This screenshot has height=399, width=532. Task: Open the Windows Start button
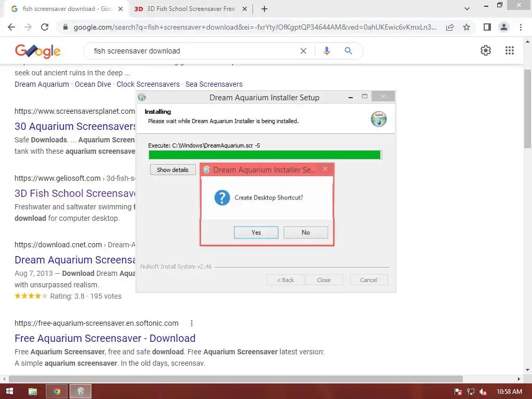point(9,392)
